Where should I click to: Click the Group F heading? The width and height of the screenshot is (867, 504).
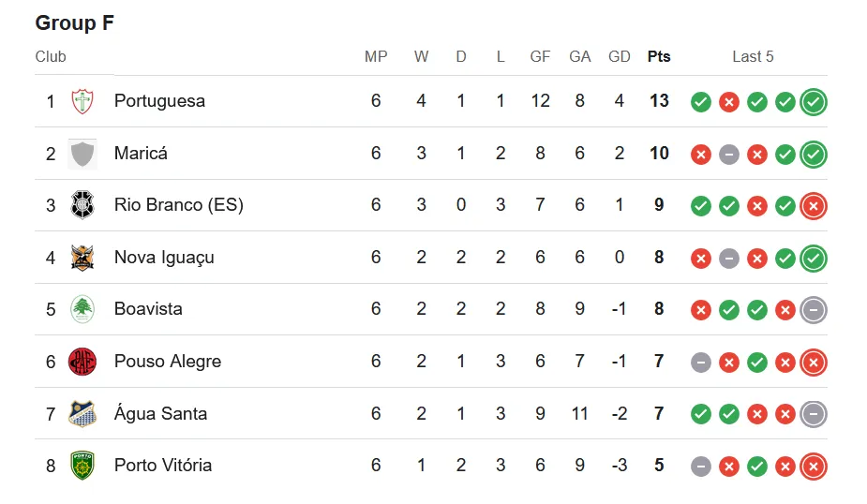click(x=75, y=22)
